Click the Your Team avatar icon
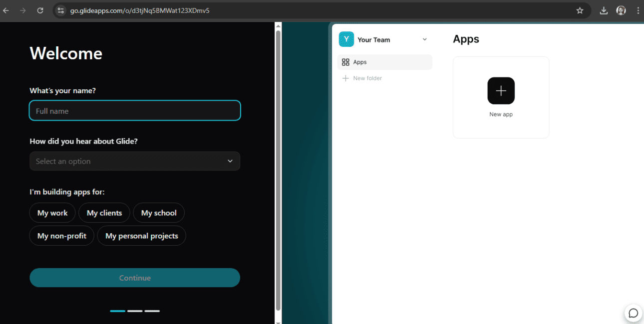The width and height of the screenshot is (644, 324). (346, 39)
